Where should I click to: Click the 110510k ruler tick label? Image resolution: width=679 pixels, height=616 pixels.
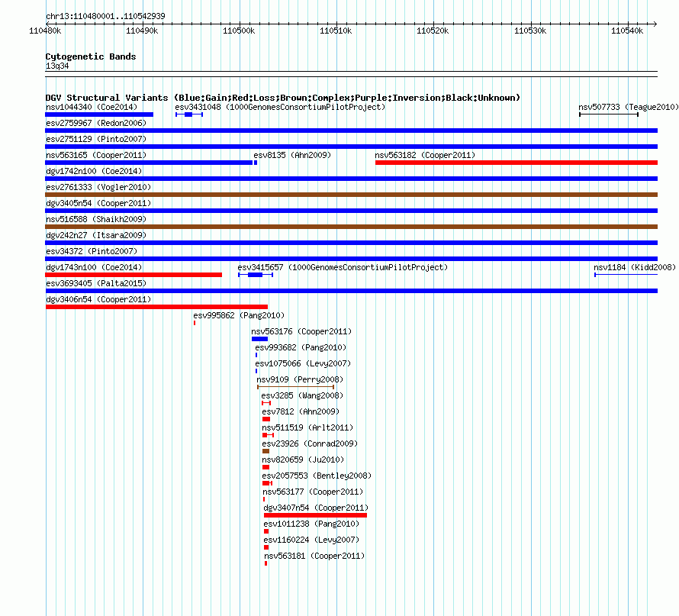[336, 31]
